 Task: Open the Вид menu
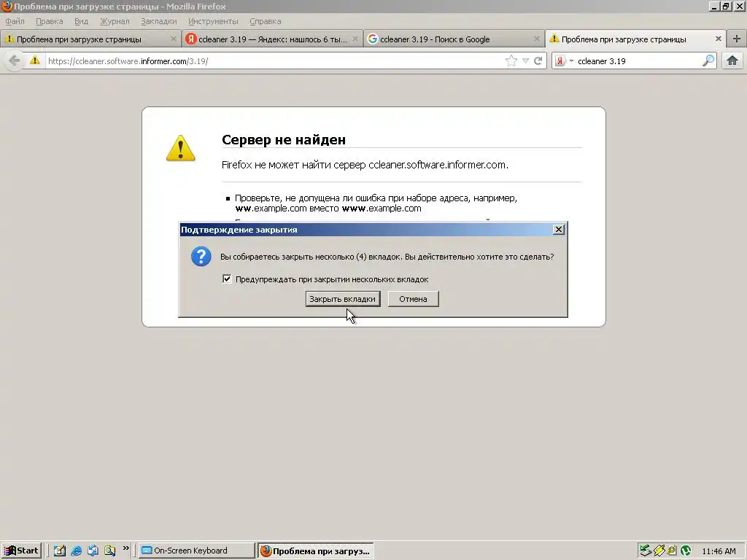pos(82,21)
